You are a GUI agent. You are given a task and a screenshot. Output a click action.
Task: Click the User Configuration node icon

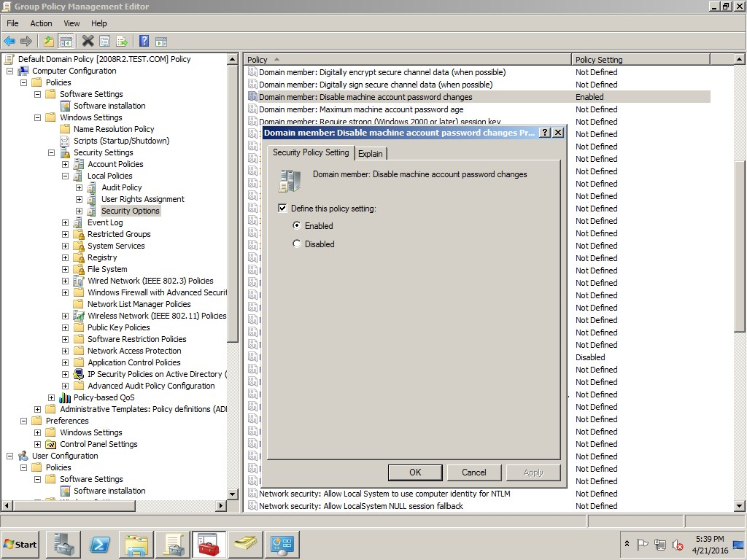coord(23,456)
